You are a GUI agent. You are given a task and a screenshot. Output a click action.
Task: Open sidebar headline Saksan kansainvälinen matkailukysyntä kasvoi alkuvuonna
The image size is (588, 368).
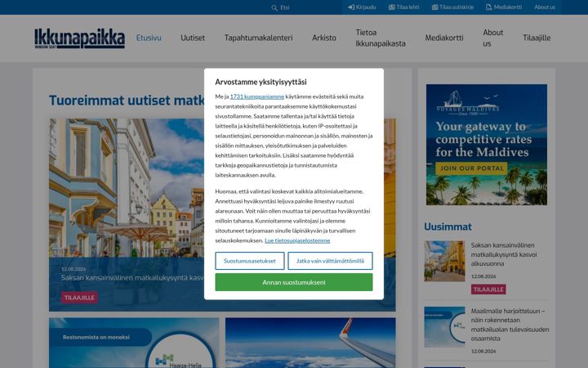coord(504,254)
